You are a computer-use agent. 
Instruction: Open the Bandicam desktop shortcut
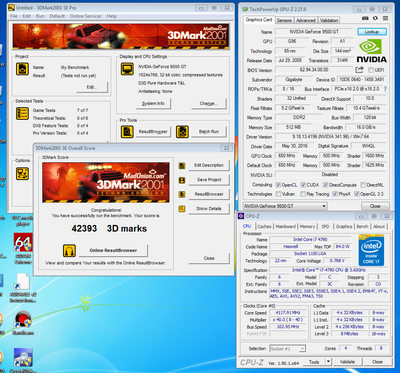click(23, 322)
